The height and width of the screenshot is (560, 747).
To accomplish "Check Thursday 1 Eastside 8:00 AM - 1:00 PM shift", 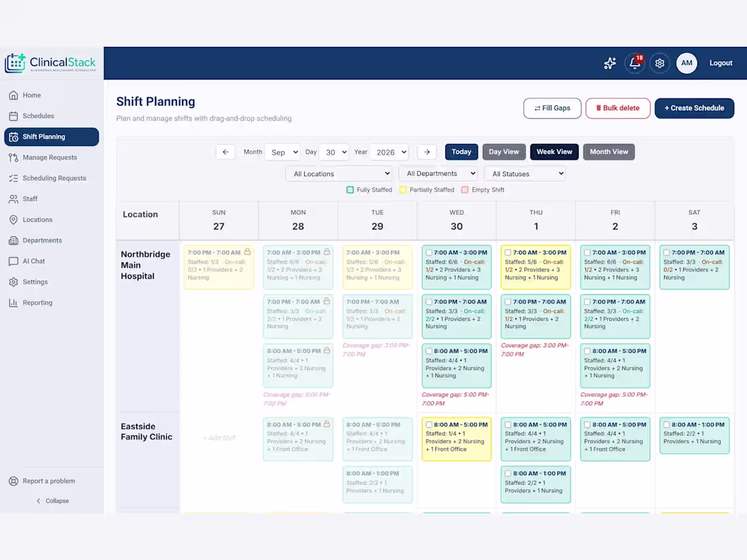I will point(508,474).
